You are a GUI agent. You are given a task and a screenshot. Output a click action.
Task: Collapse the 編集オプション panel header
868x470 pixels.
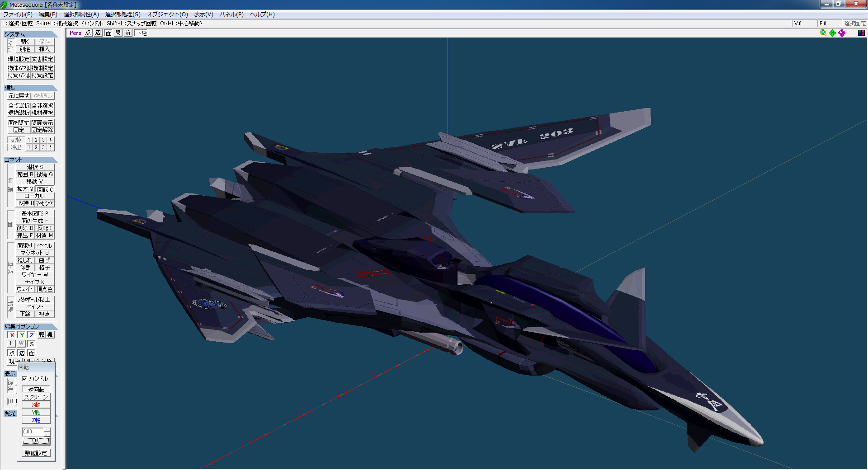click(30, 327)
